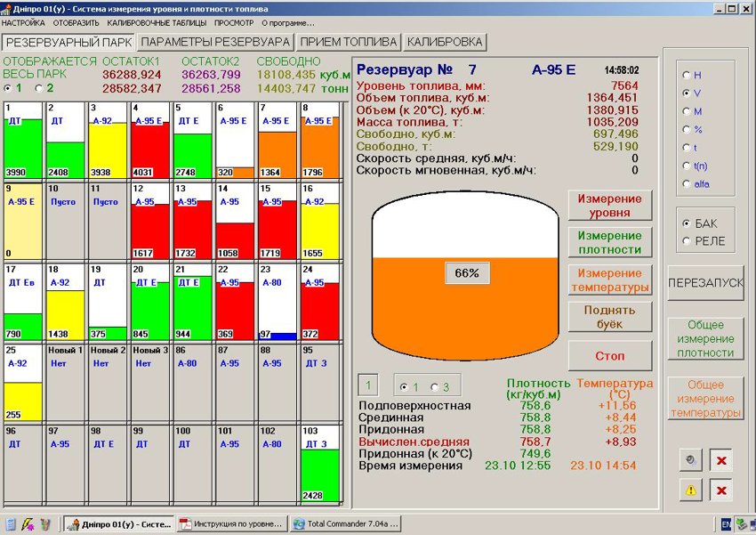This screenshot has height=535, width=756.
Task: Open Total Commander from the taskbar
Action: point(346,524)
